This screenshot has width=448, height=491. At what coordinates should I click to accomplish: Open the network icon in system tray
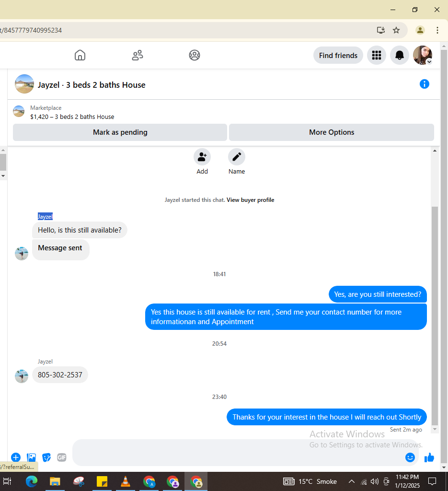[364, 481]
